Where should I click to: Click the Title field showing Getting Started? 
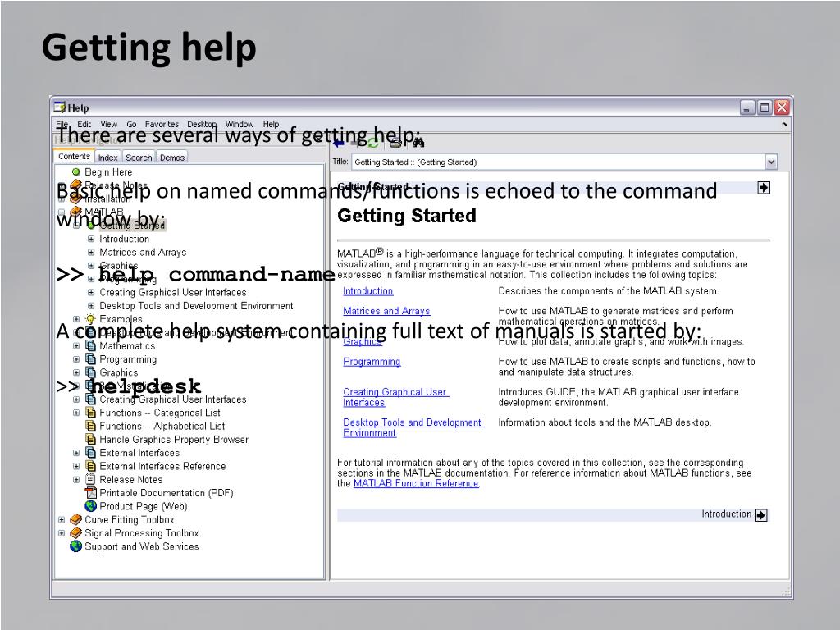pyautogui.click(x=559, y=162)
